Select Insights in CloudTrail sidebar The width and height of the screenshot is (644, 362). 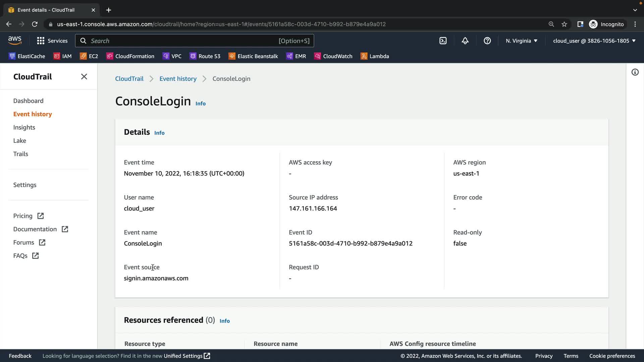click(x=24, y=127)
